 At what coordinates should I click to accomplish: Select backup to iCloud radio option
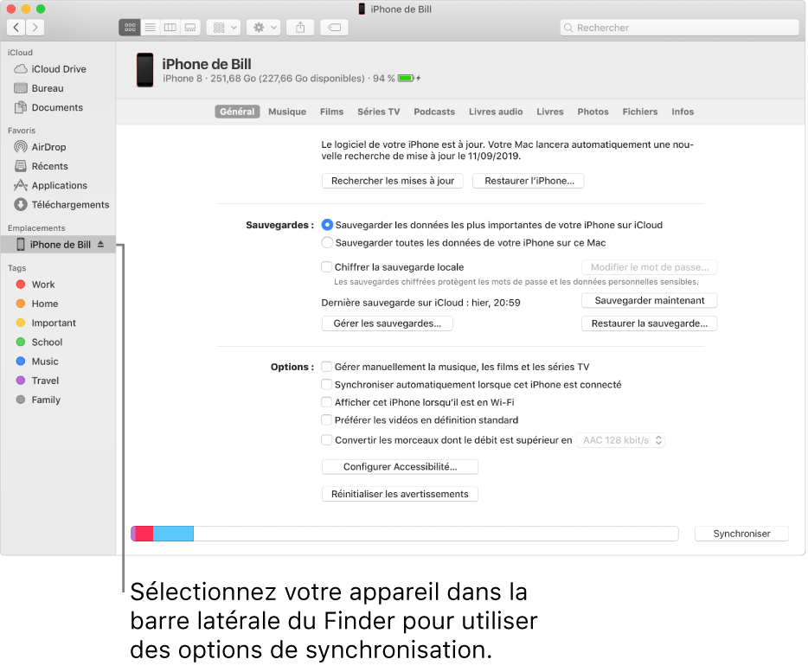click(x=327, y=225)
